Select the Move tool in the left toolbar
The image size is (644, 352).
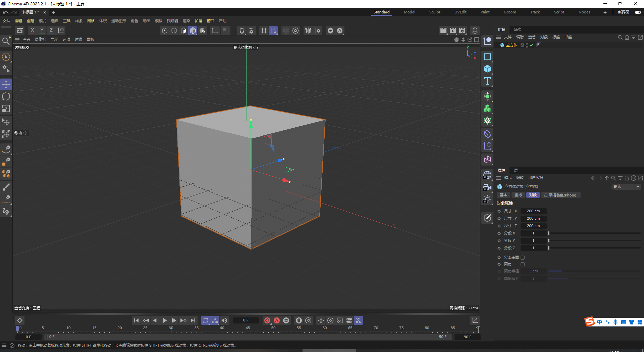click(x=6, y=84)
